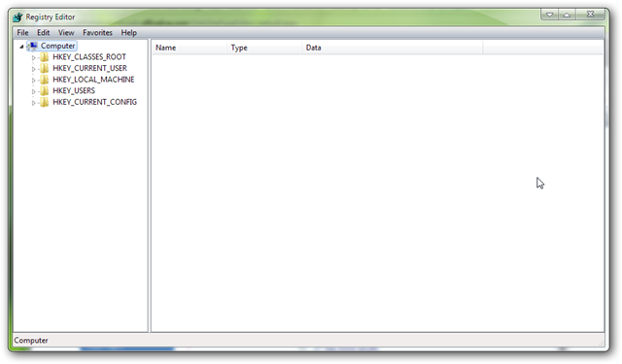Viewport: 622px width, 364px height.
Task: Expand the HKEY_LOCAL_MACHINE key
Action: (34, 81)
